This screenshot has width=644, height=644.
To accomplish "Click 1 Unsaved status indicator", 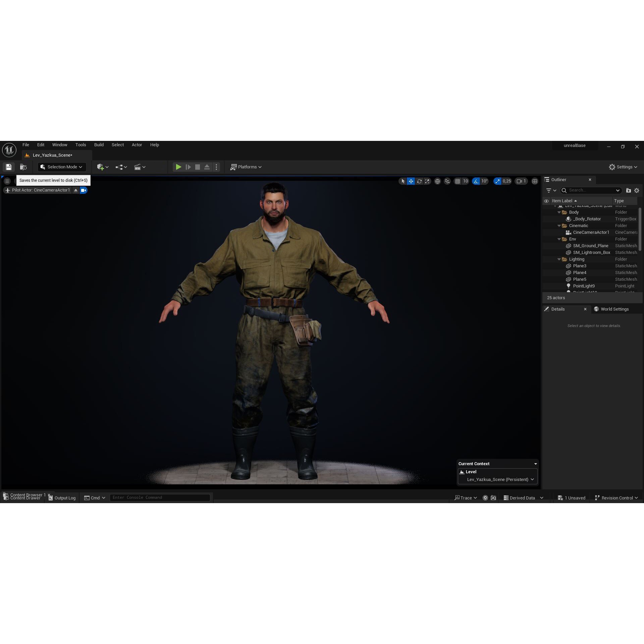I will [x=572, y=498].
